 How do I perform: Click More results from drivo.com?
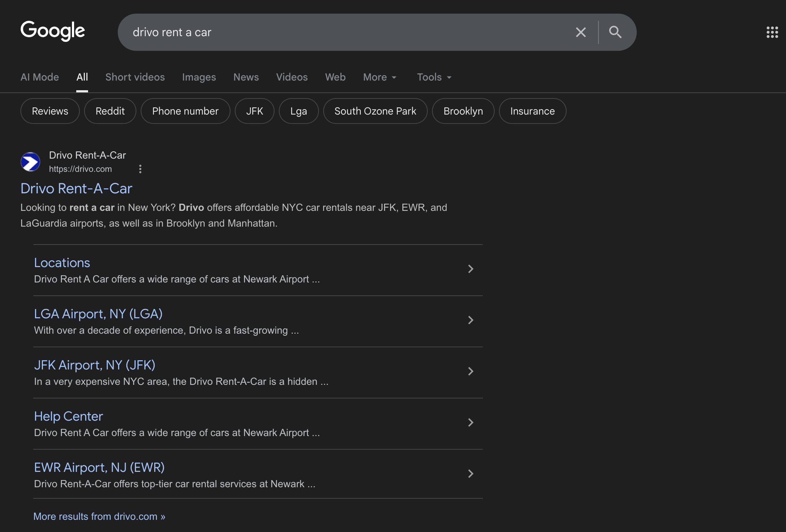click(99, 516)
